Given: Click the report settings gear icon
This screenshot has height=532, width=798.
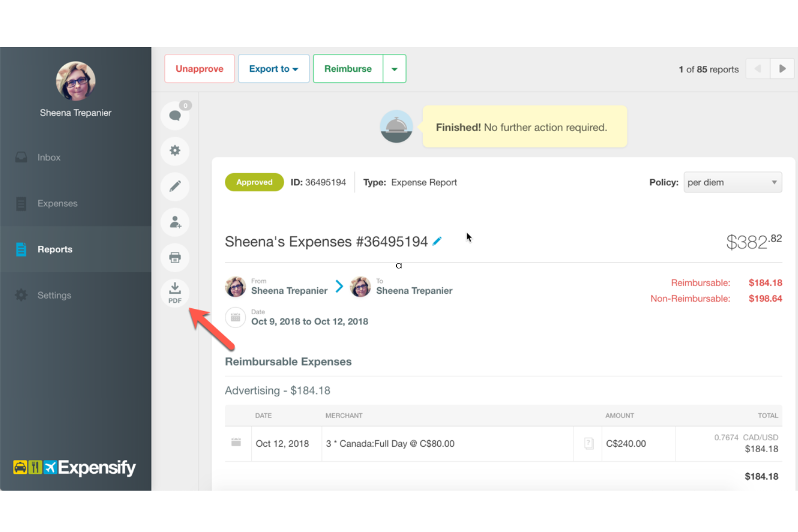Looking at the screenshot, I should point(175,151).
